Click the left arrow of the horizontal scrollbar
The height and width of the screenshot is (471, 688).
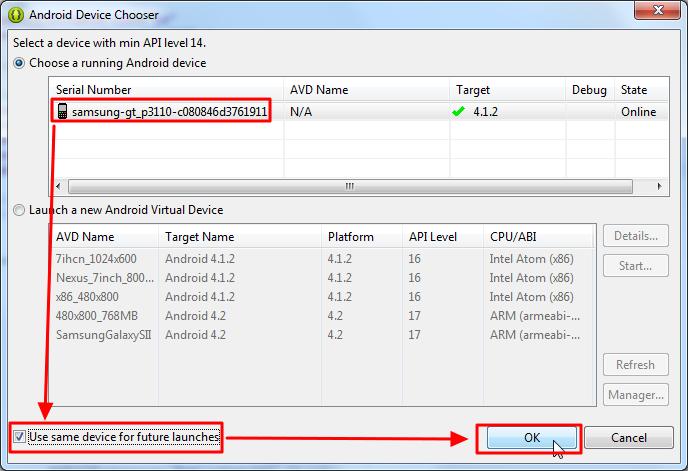pos(58,186)
